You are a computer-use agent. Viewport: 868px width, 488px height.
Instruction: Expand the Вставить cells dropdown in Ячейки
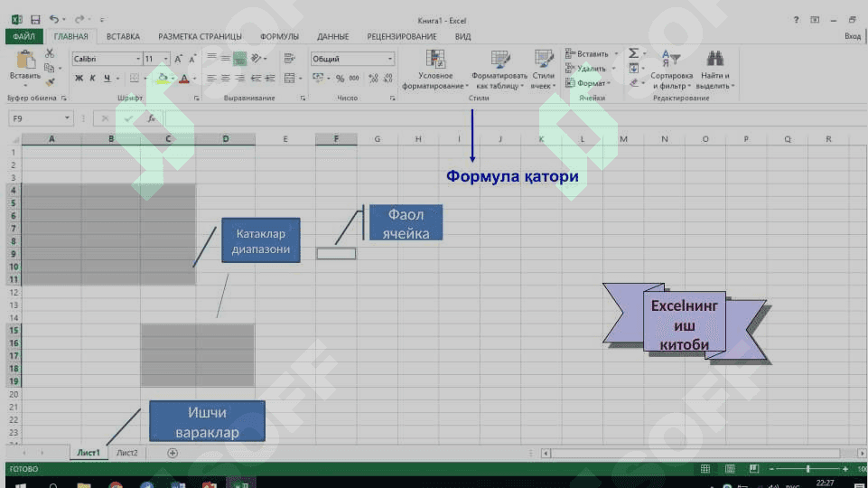(x=616, y=53)
